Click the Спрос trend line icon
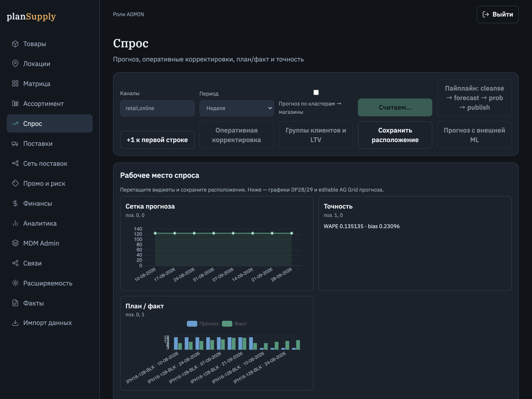The image size is (532, 399). 15,123
